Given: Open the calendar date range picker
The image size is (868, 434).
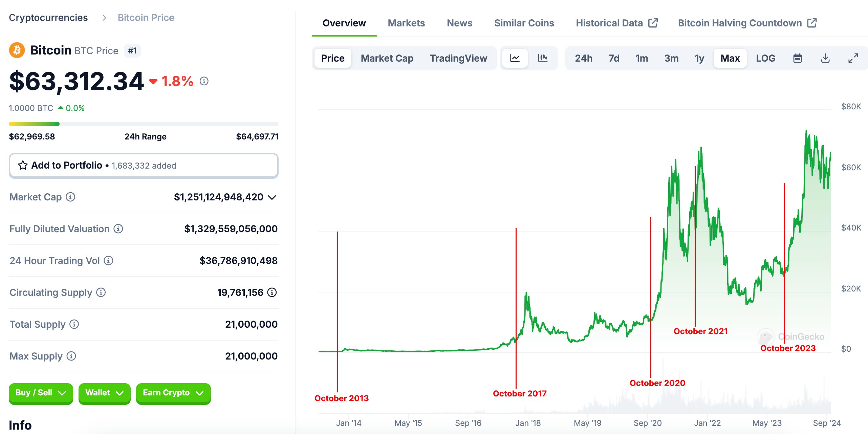Looking at the screenshot, I should tap(797, 58).
